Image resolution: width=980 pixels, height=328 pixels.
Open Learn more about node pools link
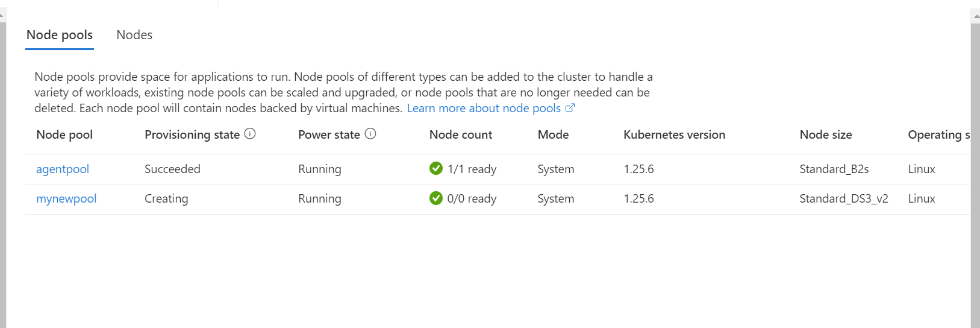484,108
